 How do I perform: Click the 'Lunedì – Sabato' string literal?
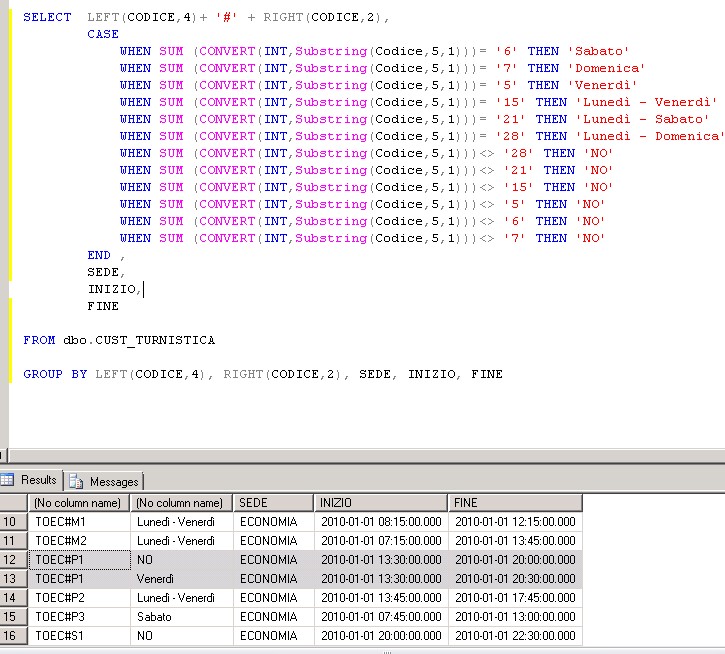643,119
